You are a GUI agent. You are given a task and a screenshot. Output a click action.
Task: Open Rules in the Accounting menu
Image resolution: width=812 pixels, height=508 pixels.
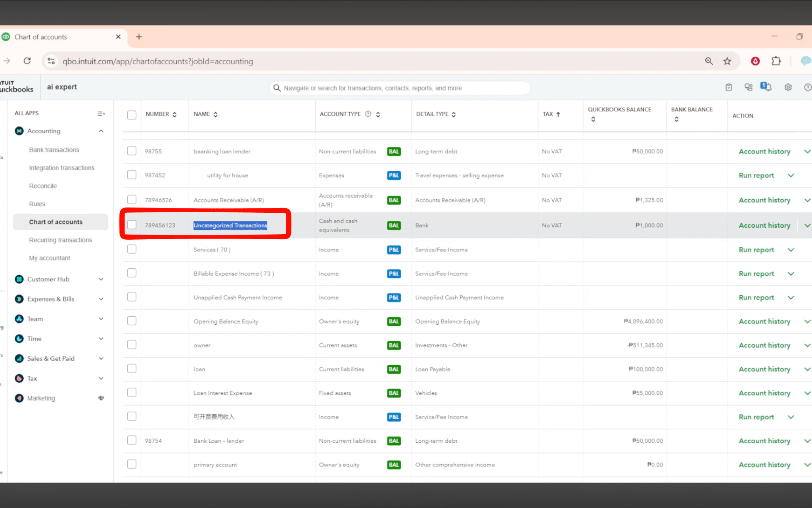37,204
